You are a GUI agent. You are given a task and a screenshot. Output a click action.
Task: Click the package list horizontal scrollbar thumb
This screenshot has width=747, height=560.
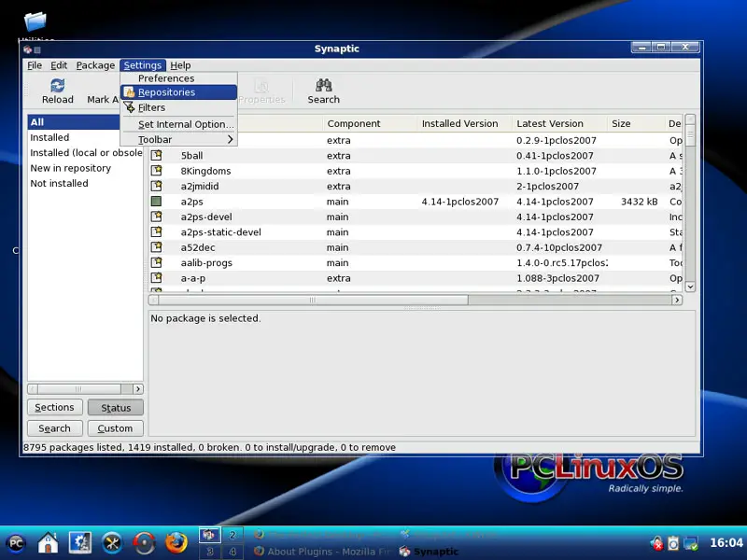point(313,300)
